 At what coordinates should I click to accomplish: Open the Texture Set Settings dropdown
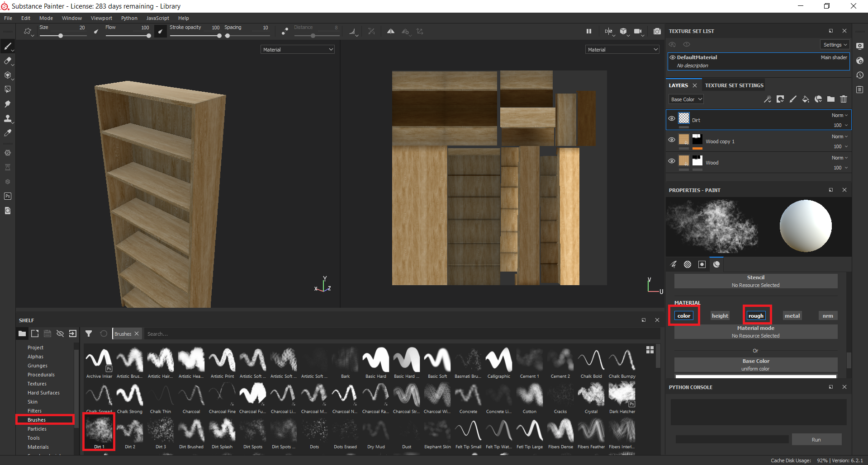tap(835, 44)
